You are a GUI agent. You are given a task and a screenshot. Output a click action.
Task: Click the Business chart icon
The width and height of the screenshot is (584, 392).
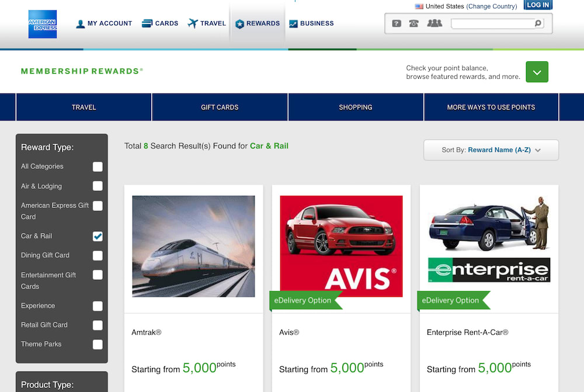294,24
